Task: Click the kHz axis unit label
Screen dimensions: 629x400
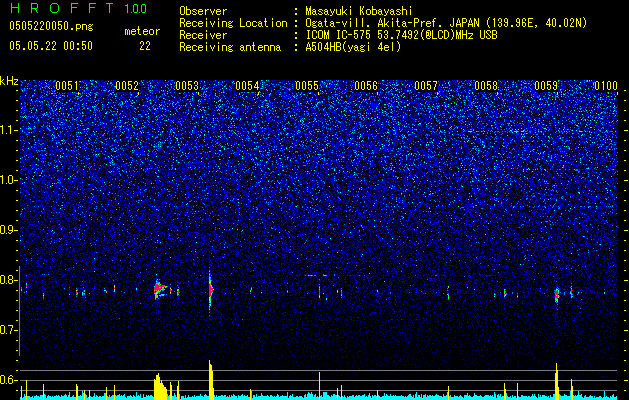Action: 9,81
